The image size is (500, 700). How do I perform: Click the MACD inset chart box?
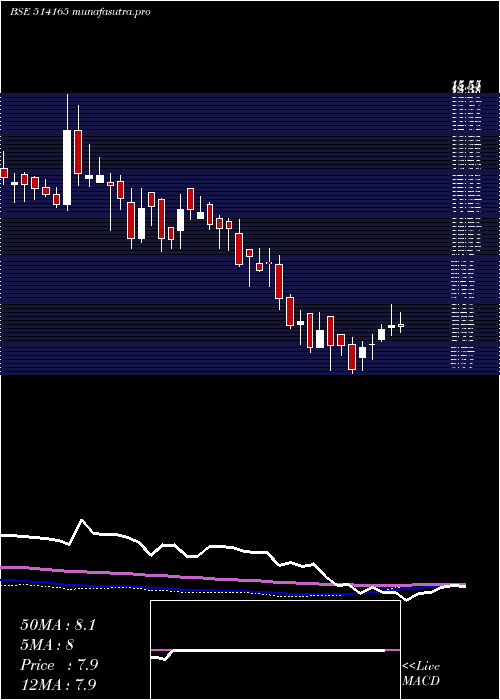(275, 650)
